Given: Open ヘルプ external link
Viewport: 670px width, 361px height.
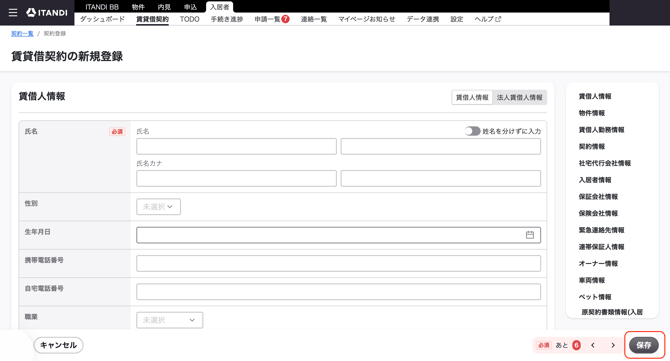Looking at the screenshot, I should 488,19.
